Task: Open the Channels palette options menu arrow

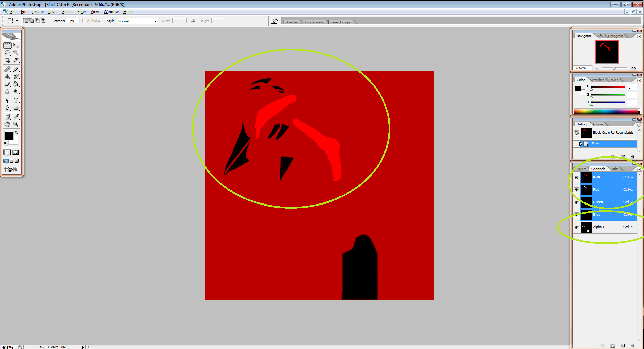Action: 639,169
